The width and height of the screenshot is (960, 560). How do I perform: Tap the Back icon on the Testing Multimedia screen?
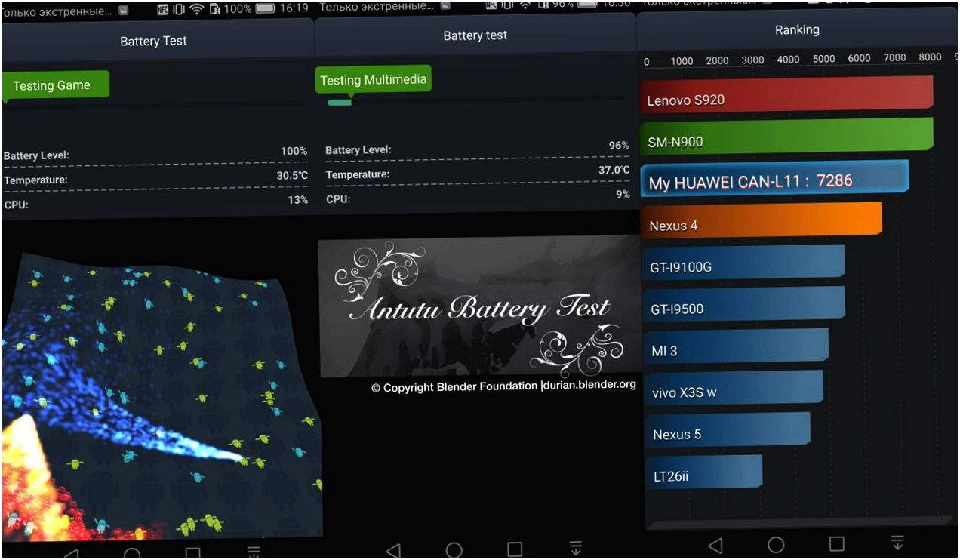(394, 550)
